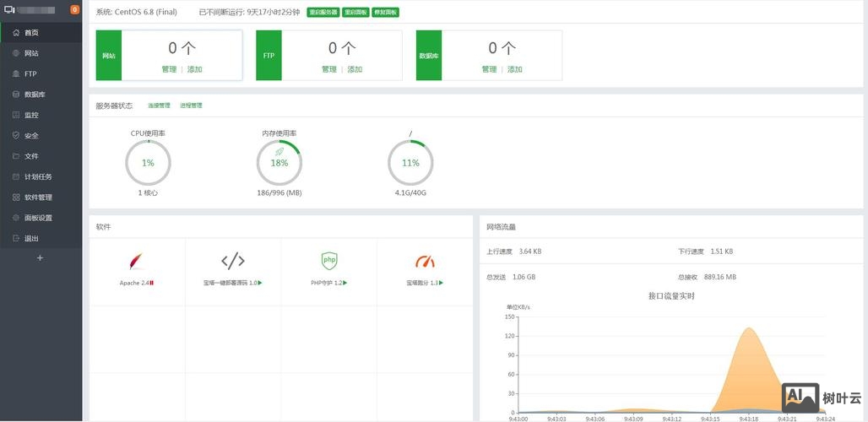Open the 进程管理 link in 服务器状态
The image size is (868, 422).
click(191, 106)
